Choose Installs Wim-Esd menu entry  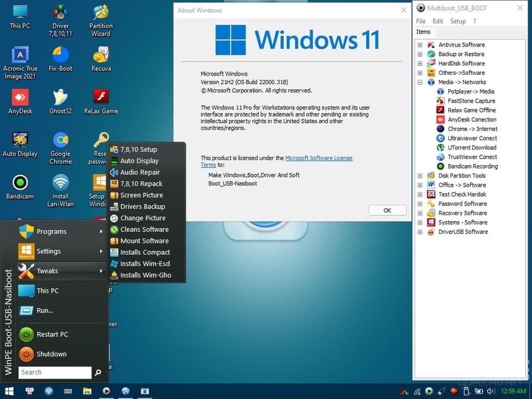(x=146, y=264)
